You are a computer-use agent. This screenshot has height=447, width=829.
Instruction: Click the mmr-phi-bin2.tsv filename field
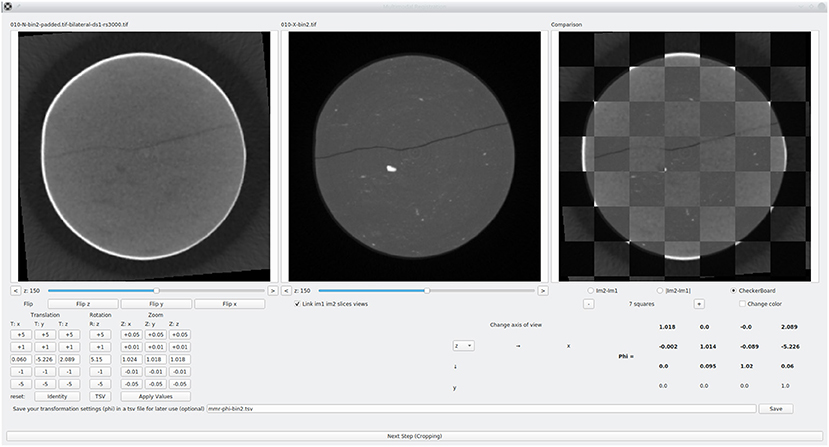pos(481,409)
